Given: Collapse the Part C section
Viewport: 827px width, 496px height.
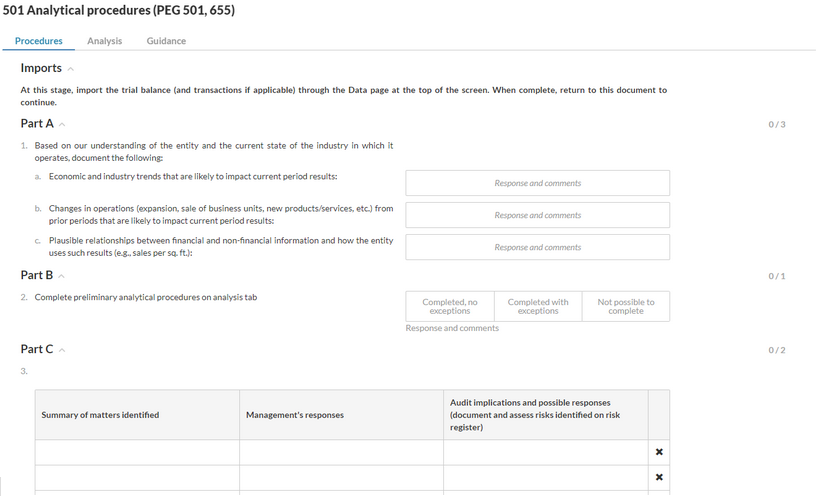Looking at the screenshot, I should [62, 350].
